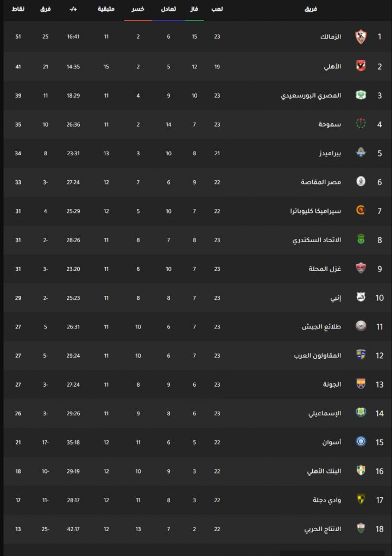Open the الزمالك team link

click(x=330, y=36)
